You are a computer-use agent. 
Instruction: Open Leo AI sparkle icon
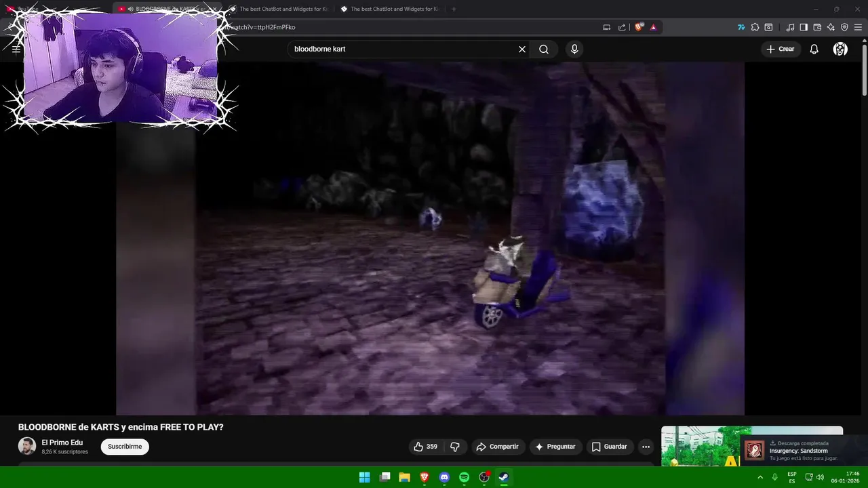click(x=831, y=27)
